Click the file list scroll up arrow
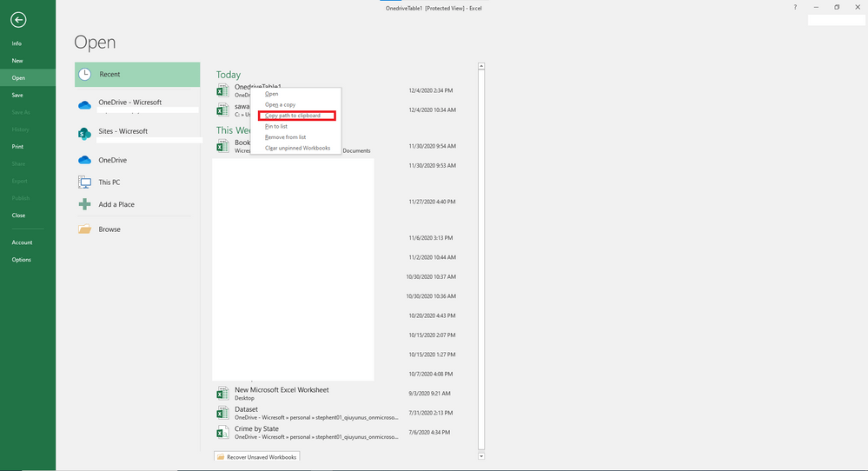This screenshot has height=471, width=868. 481,66
